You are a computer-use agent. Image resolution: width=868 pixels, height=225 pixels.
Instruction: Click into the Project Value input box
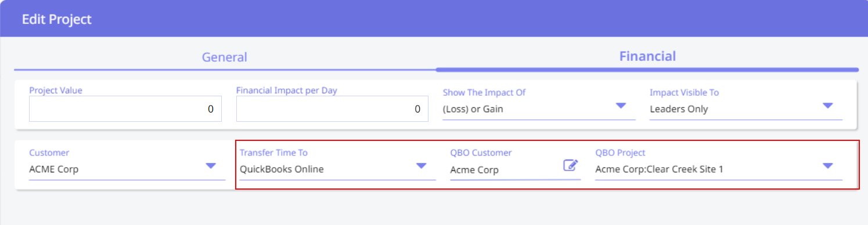click(125, 108)
